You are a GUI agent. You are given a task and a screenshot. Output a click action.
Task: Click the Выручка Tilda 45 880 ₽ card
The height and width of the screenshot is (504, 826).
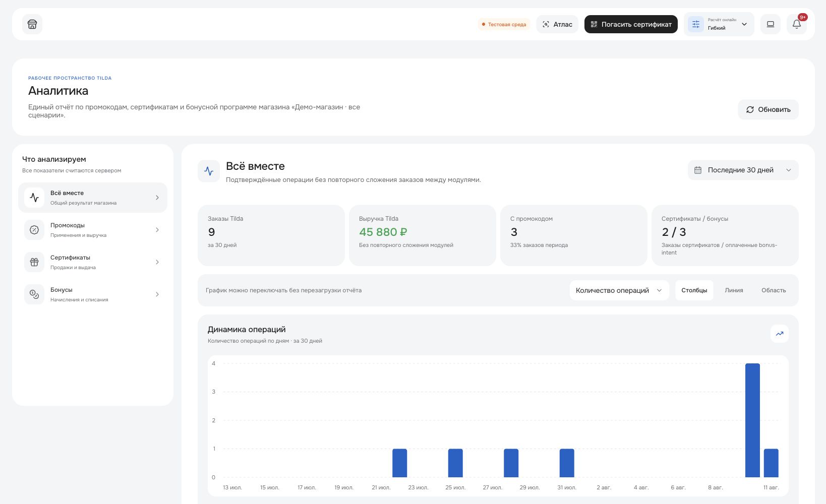coord(423,235)
